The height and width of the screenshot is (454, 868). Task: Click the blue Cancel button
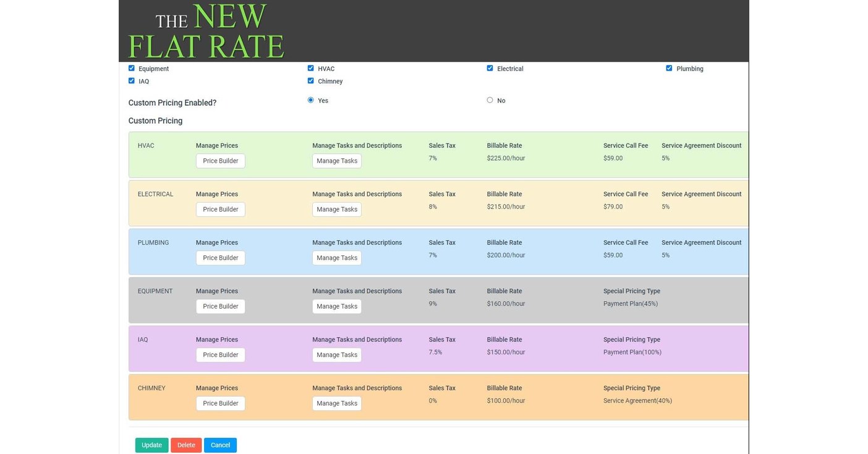pos(220,445)
